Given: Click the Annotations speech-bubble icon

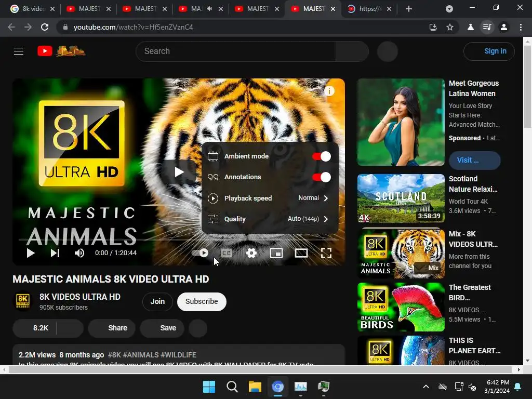Looking at the screenshot, I should 213,177.
